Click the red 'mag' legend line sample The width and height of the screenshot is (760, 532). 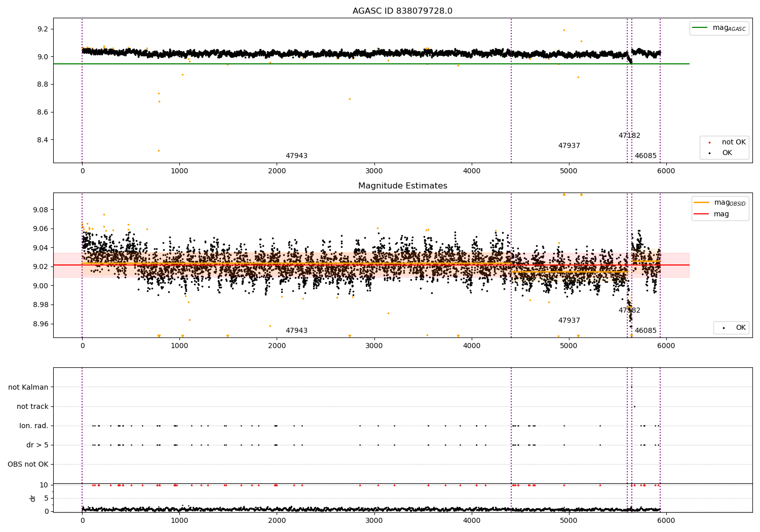pyautogui.click(x=702, y=214)
